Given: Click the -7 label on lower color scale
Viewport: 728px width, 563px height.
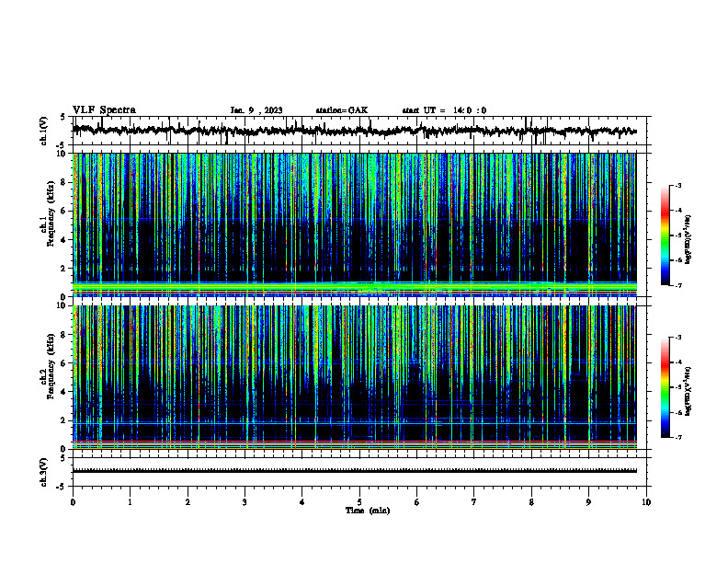Looking at the screenshot, I should (678, 437).
